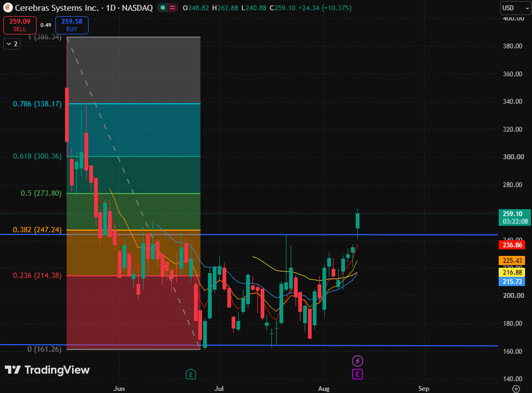Click the SELL 259.09 button
Viewport: 532px width, 393px height.
click(20, 25)
